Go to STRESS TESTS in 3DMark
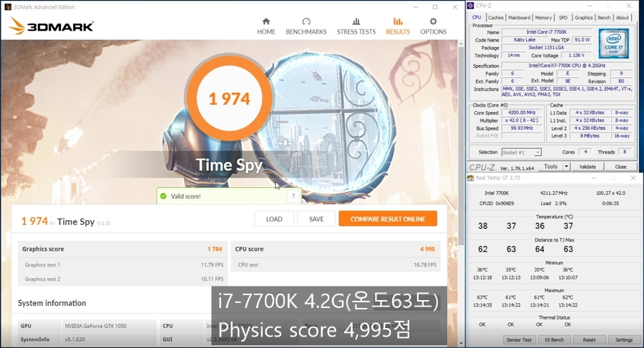This screenshot has height=348, width=644. (x=356, y=26)
